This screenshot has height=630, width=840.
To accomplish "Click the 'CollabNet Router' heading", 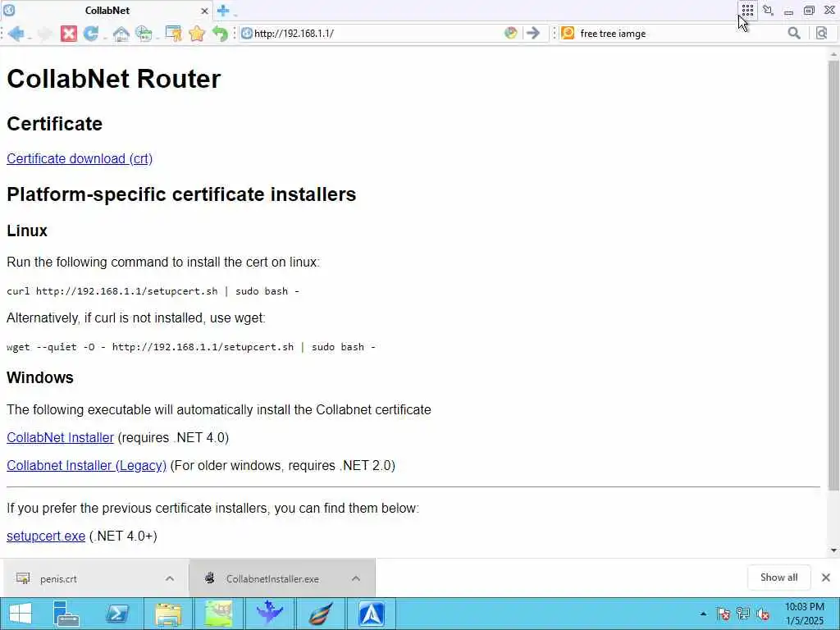I will (x=113, y=79).
